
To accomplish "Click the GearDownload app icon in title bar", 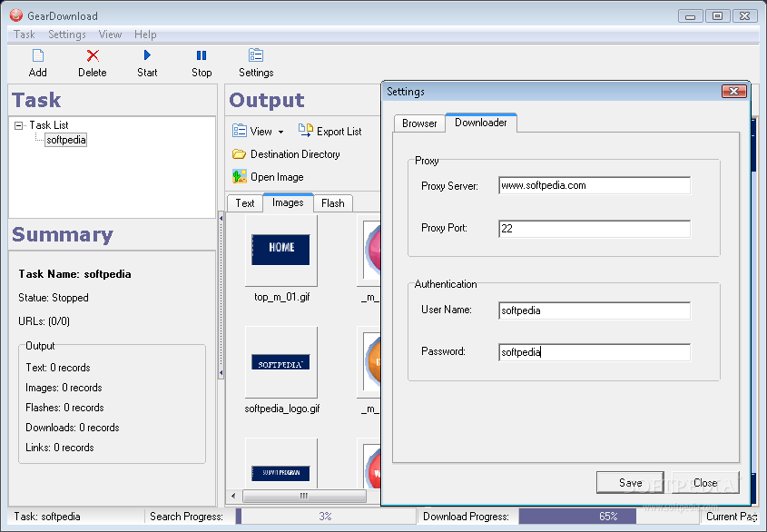I will tap(16, 15).
